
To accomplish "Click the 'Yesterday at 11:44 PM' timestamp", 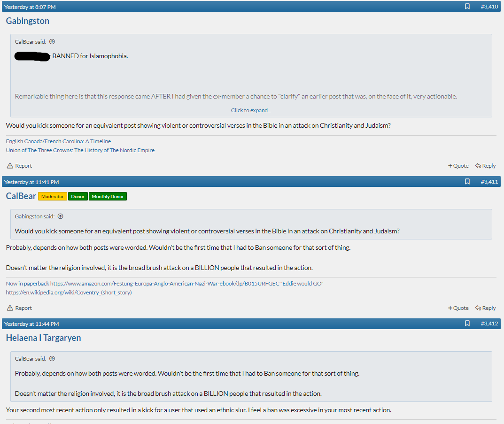I will (31, 324).
